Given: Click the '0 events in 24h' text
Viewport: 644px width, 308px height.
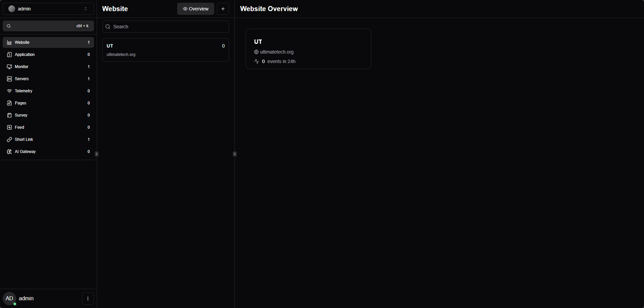Looking at the screenshot, I should [x=279, y=61].
